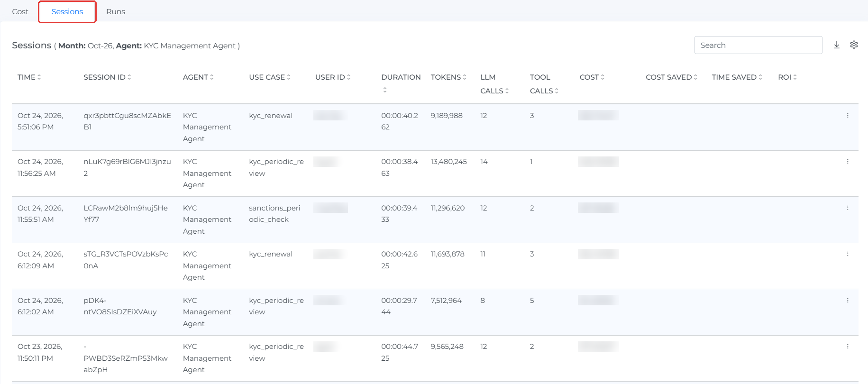Open row menu for session pDK4-ntVO8SIsDZEiXVAuy
868x384 pixels.
(848, 300)
